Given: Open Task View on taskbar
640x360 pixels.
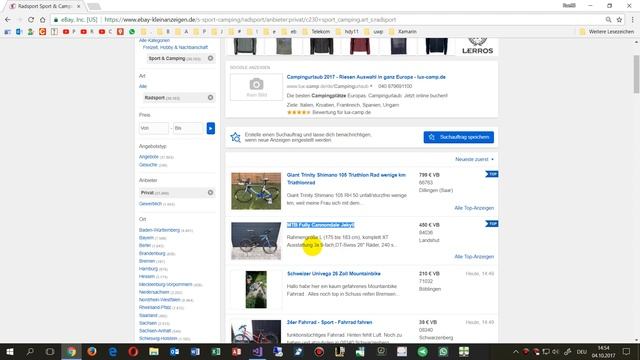Looking at the screenshot, I should [50, 351].
